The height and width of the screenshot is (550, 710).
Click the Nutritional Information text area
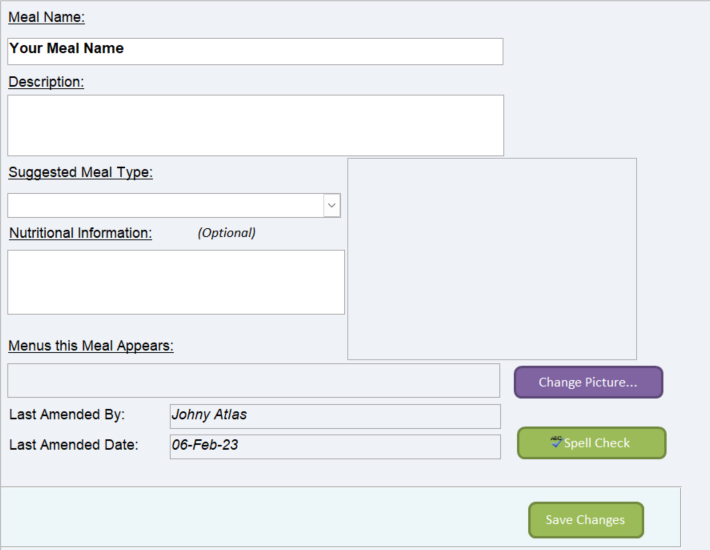(176, 282)
